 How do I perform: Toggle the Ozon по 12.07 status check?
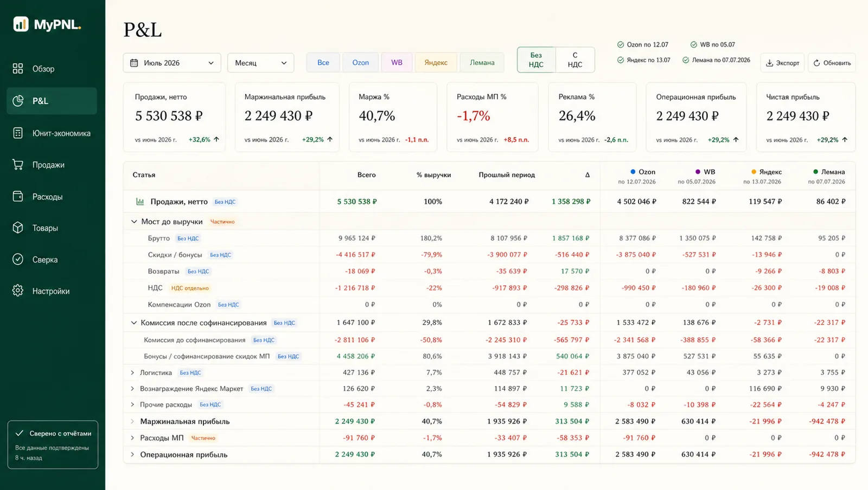[x=621, y=44]
